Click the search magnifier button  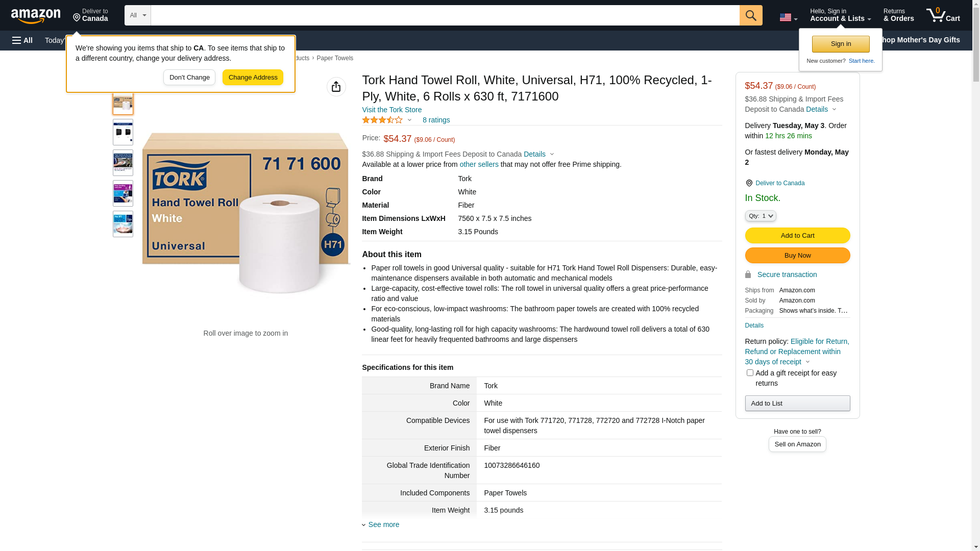click(x=751, y=15)
